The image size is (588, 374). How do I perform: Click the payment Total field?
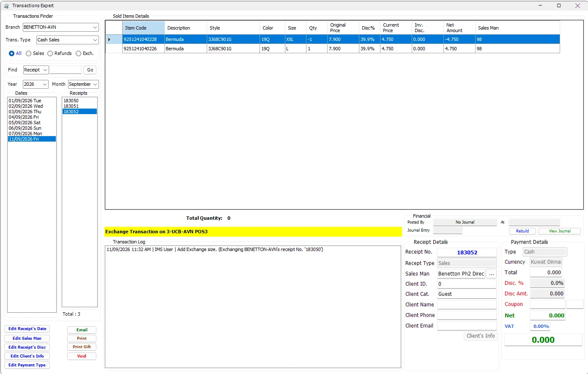pos(546,273)
